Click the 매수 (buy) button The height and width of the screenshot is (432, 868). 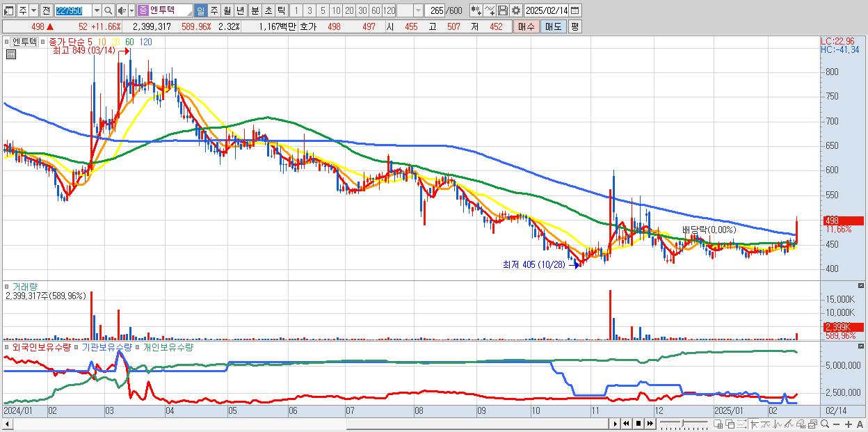click(527, 26)
